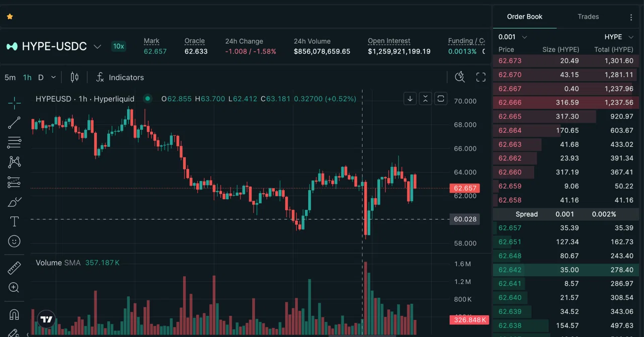This screenshot has height=337, width=644.
Task: Select the text annotation tool
Action: 14,222
